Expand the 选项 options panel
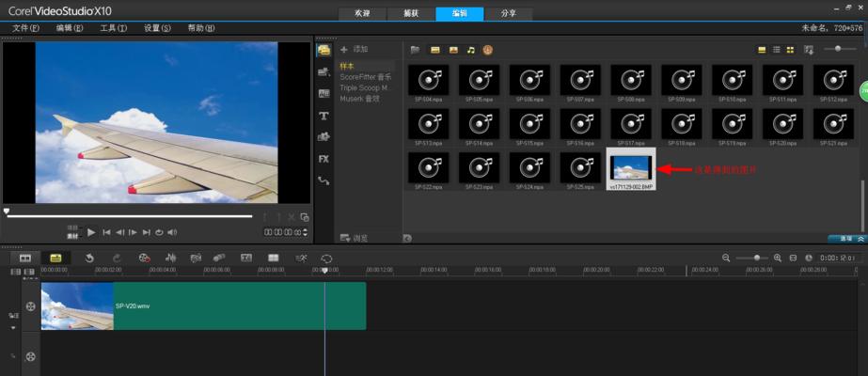This screenshot has height=376, width=868. 846,239
